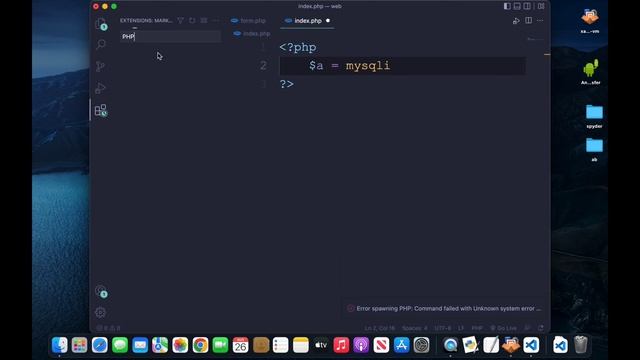Click the Error spawning PHP notification
Screen dimensions: 640x360
445,309
